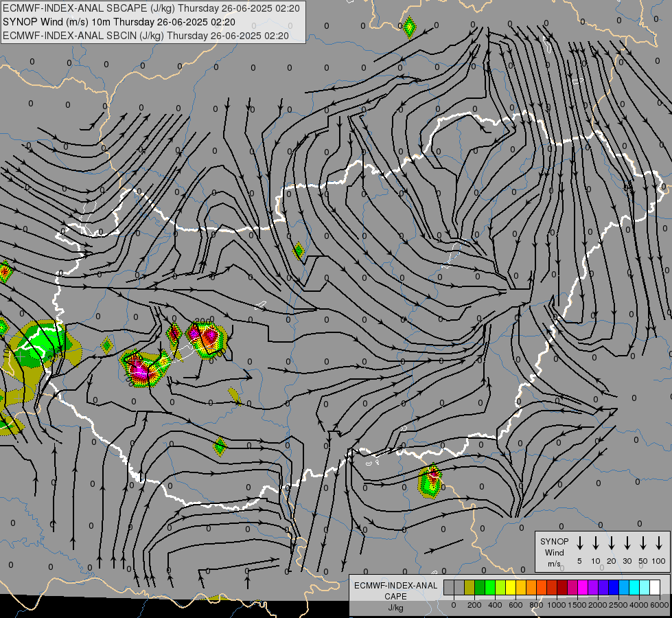Viewport: 672px width, 618px height.
Task: Click the J/kg unit label in legend
Action: coord(395,608)
